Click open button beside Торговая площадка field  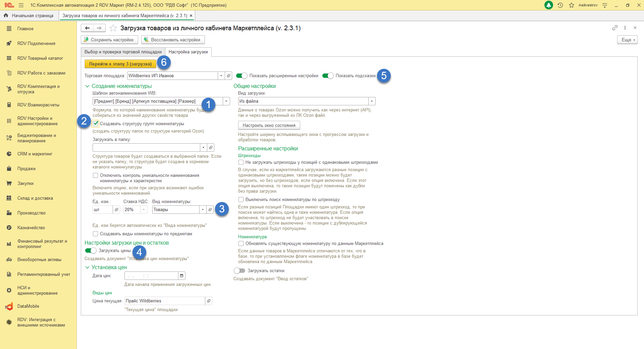click(x=228, y=76)
